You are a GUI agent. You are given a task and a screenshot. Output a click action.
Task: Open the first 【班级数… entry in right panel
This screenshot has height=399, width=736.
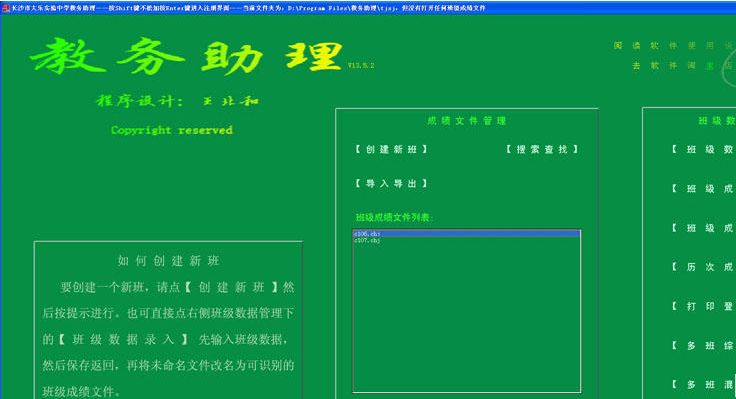(702, 149)
